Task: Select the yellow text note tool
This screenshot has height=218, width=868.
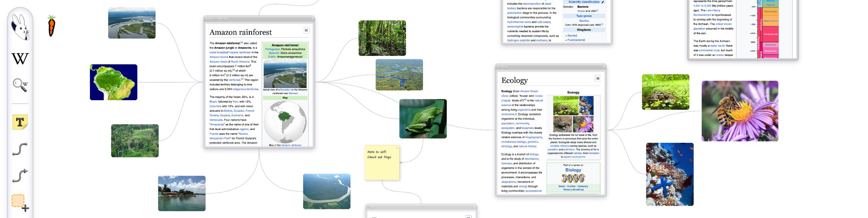Action: tap(20, 122)
